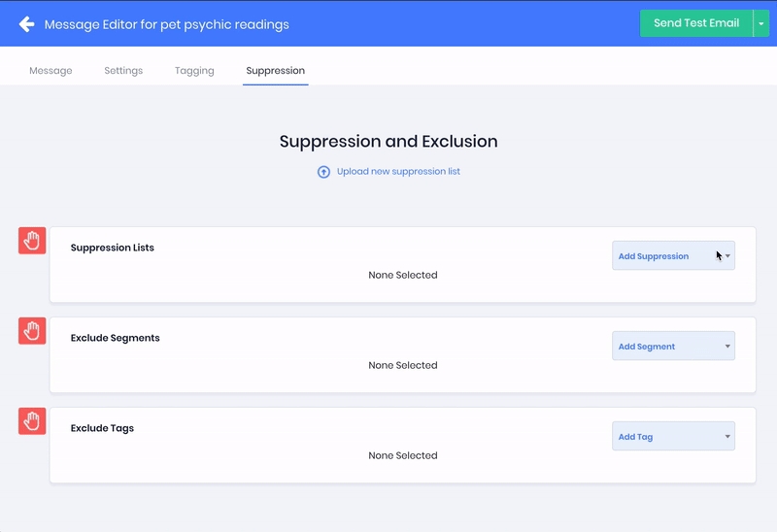This screenshot has height=532, width=777.
Task: Click Upload new suppression list link
Action: 398,172
